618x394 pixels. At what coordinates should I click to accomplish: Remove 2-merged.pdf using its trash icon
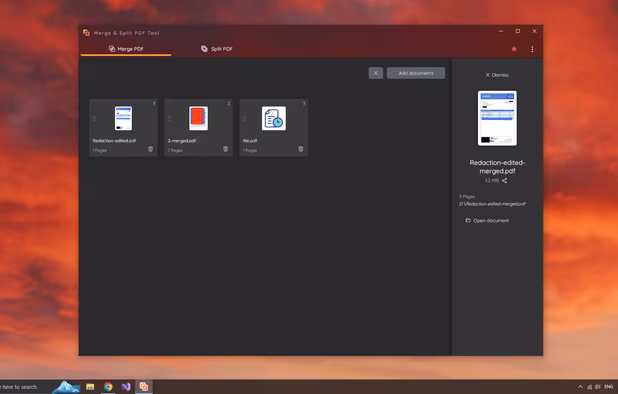[225, 149]
